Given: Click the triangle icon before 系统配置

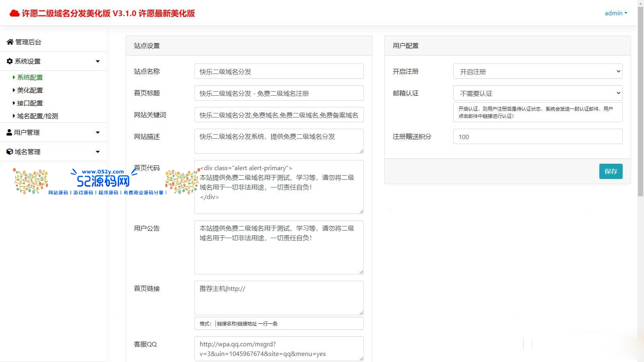Looking at the screenshot, I should click(14, 77).
